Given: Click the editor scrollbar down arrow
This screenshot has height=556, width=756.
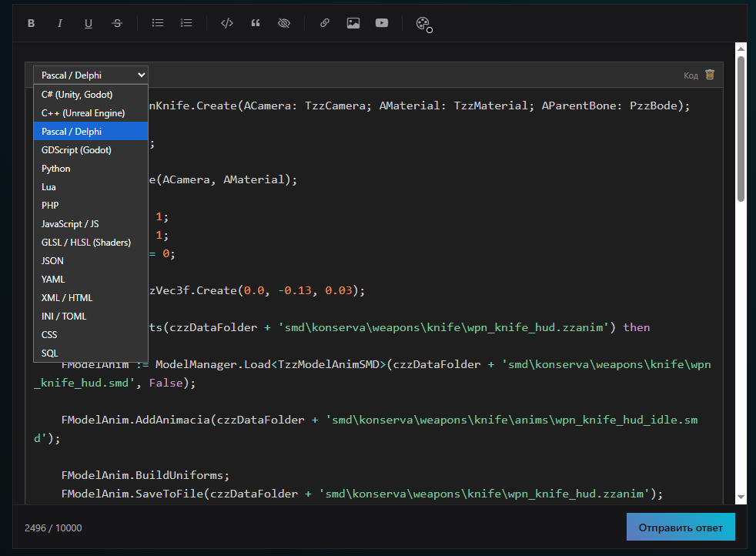Looking at the screenshot, I should point(741,497).
